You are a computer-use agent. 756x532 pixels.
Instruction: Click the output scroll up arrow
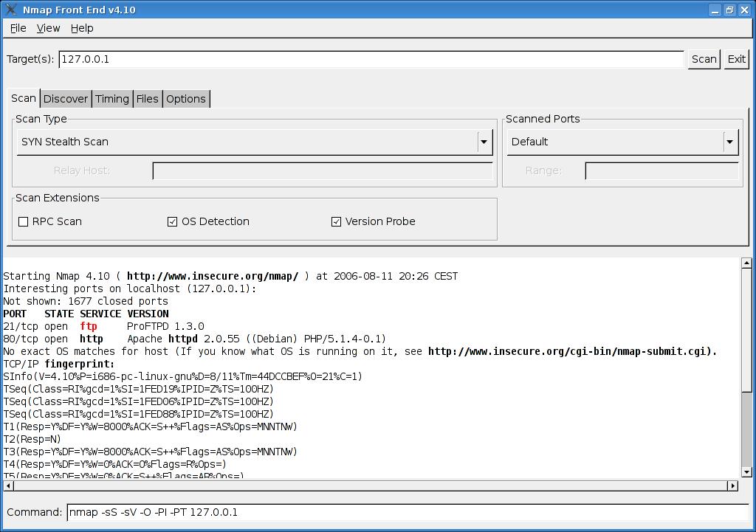tap(746, 263)
